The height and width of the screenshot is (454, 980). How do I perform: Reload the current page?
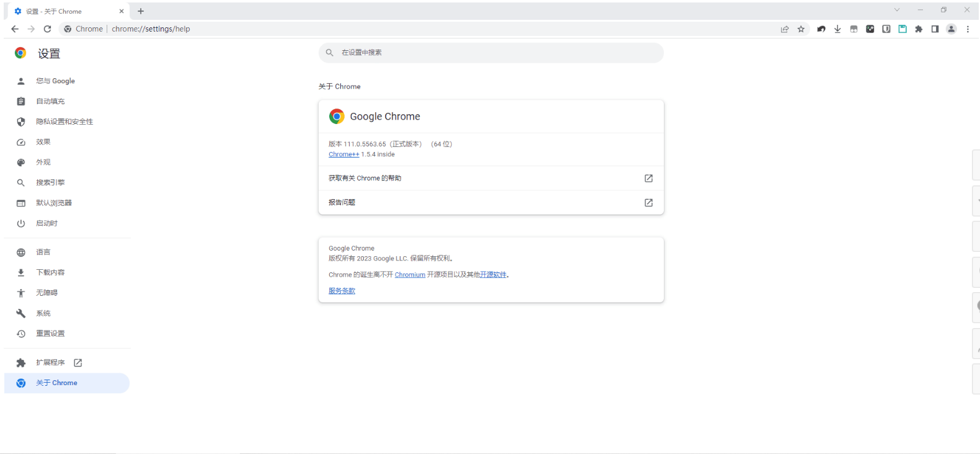tap(47, 29)
